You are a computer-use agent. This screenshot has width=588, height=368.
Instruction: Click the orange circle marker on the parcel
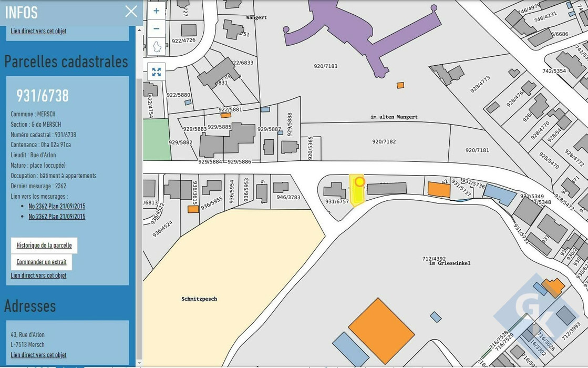[x=360, y=182]
